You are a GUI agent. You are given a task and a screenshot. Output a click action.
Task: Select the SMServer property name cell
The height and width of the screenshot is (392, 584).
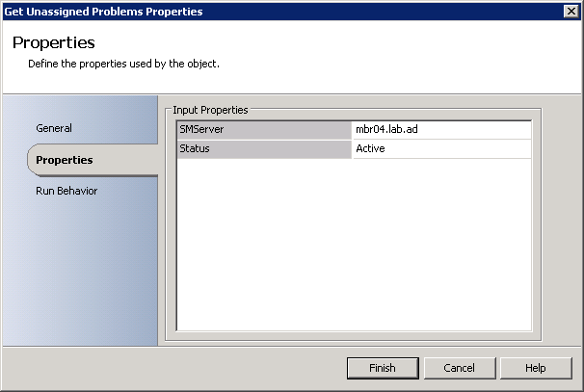(x=264, y=130)
